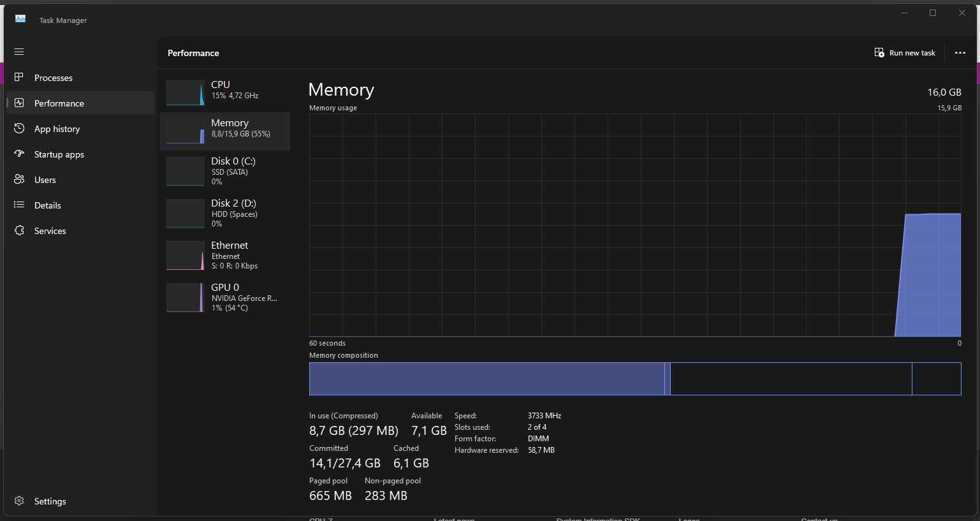This screenshot has height=521, width=980.
Task: Open Startup apps via its icon
Action: click(x=19, y=154)
